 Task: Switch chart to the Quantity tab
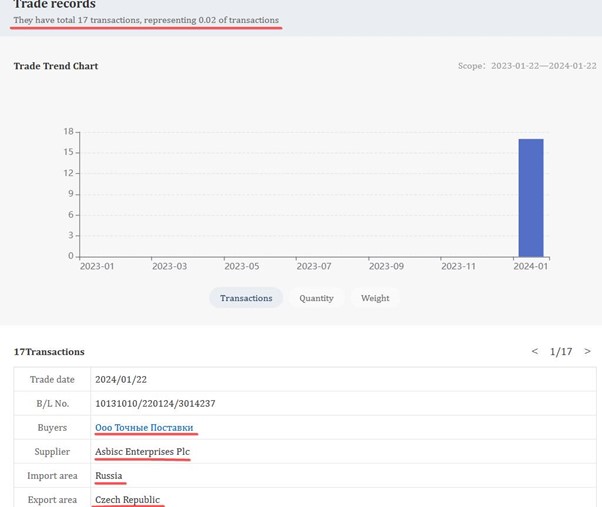pyautogui.click(x=316, y=298)
